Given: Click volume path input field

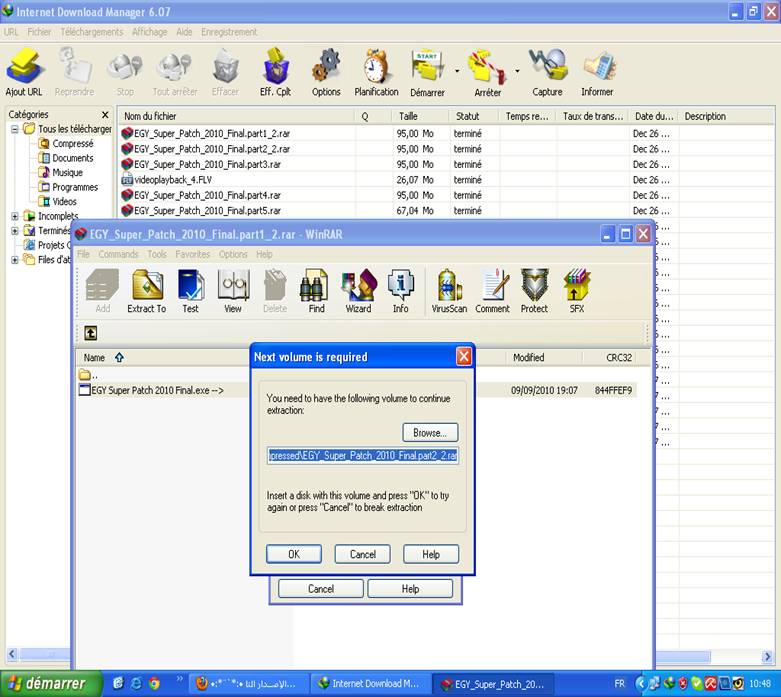Looking at the screenshot, I should [x=363, y=455].
